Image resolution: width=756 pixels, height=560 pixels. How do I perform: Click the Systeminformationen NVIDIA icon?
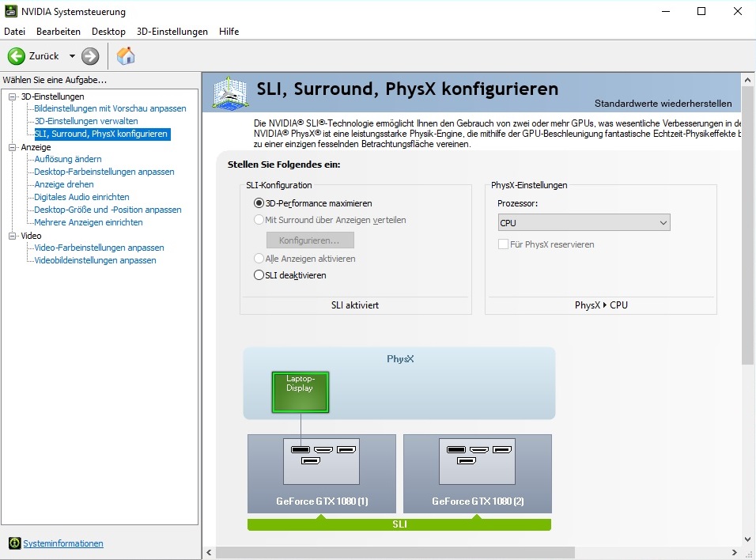pos(14,543)
